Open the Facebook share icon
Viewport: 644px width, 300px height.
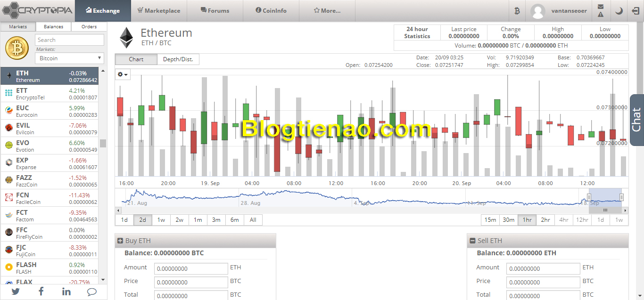[41, 292]
